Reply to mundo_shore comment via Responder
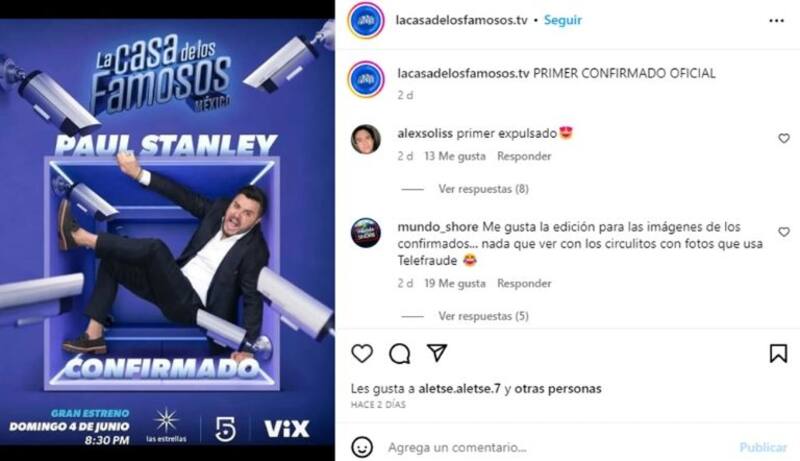This screenshot has height=461, width=800. click(x=524, y=283)
